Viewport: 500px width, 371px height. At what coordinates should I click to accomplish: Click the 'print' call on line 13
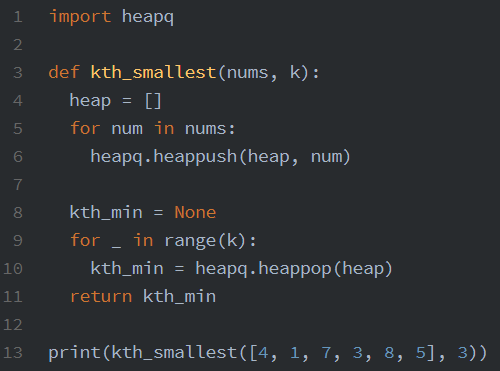[74, 353]
